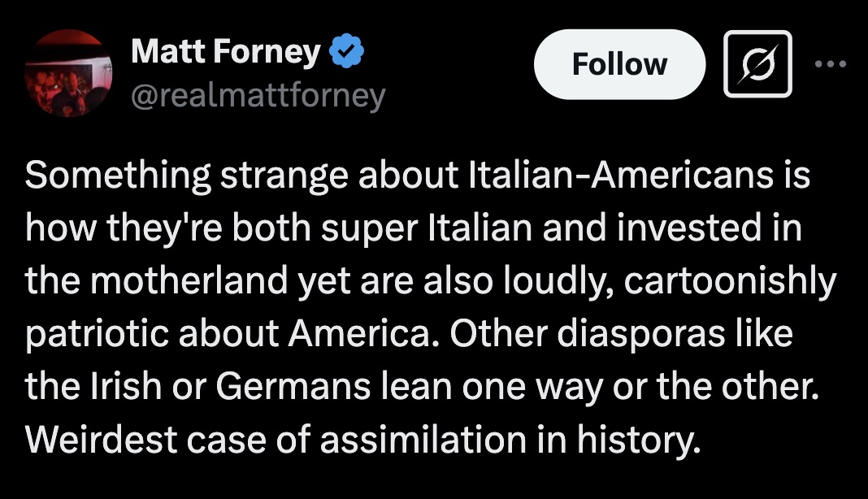
Task: Open the @realmattforney handle link
Action: tap(258, 96)
